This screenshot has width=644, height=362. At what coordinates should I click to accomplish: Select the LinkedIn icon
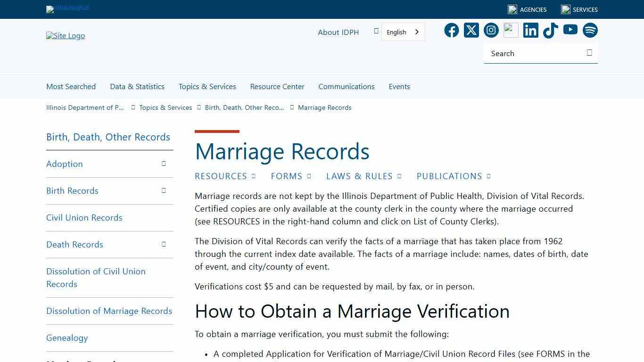click(x=530, y=30)
